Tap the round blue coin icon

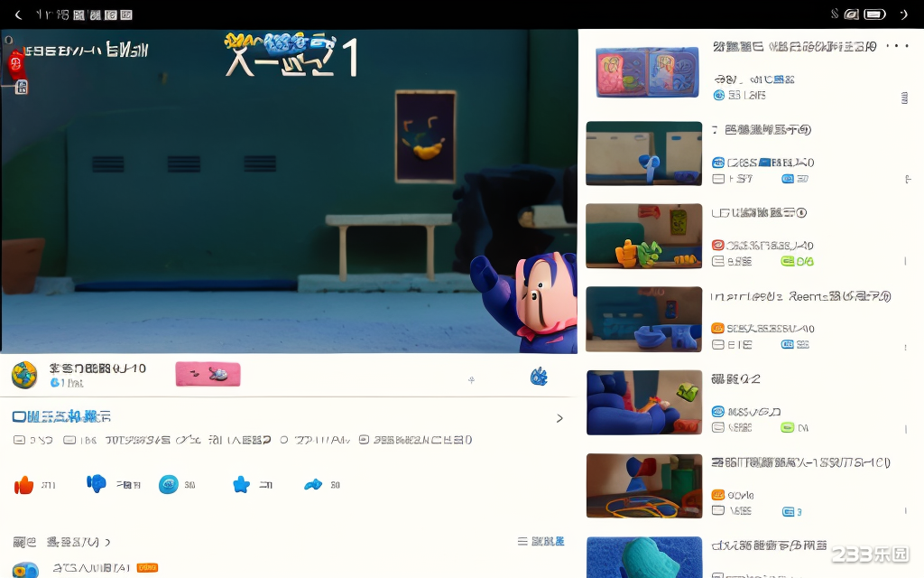[169, 485]
